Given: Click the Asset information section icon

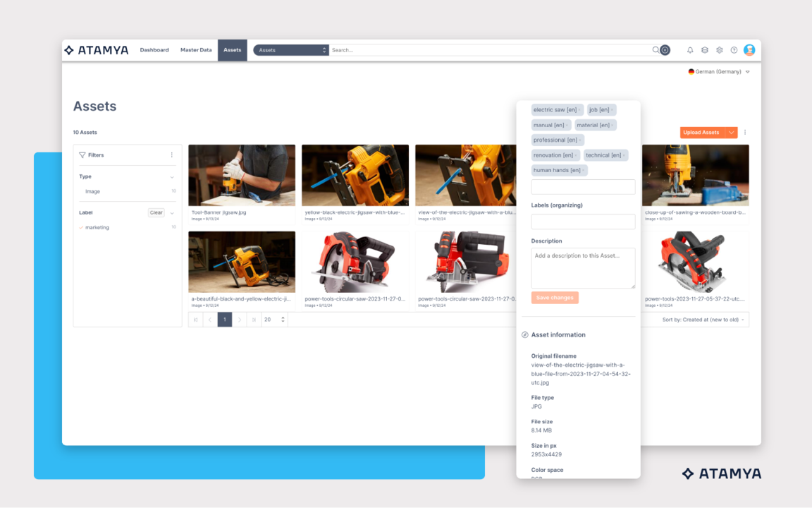Looking at the screenshot, I should (524, 335).
